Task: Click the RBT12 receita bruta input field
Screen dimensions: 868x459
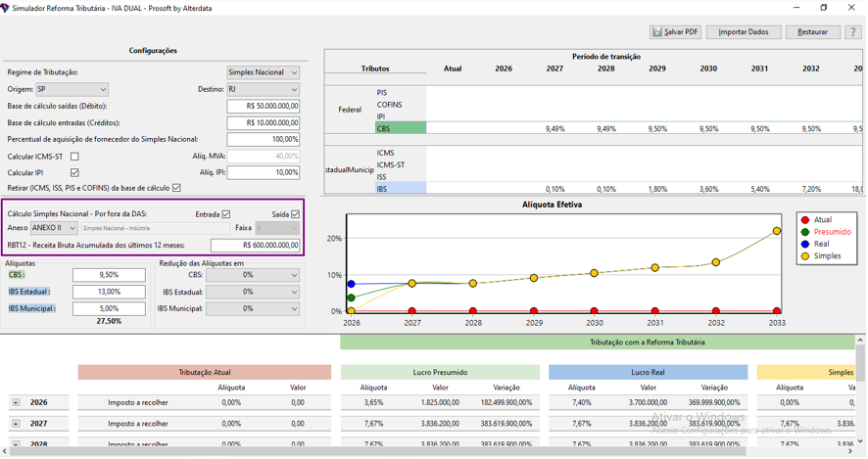Action: (255, 246)
